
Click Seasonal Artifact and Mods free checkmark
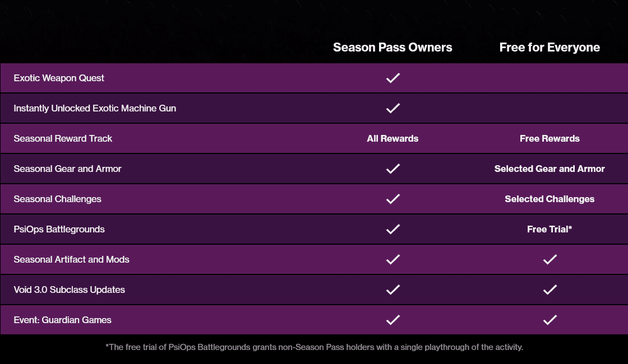(549, 259)
